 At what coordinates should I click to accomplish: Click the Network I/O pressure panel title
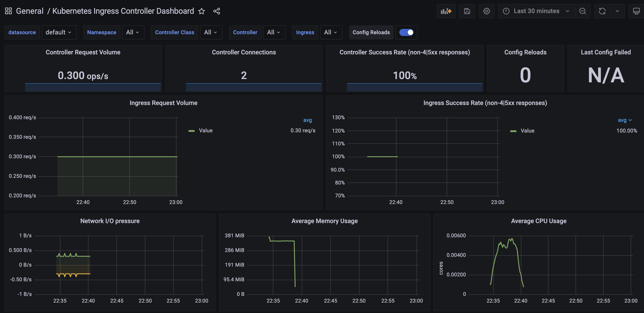point(110,221)
